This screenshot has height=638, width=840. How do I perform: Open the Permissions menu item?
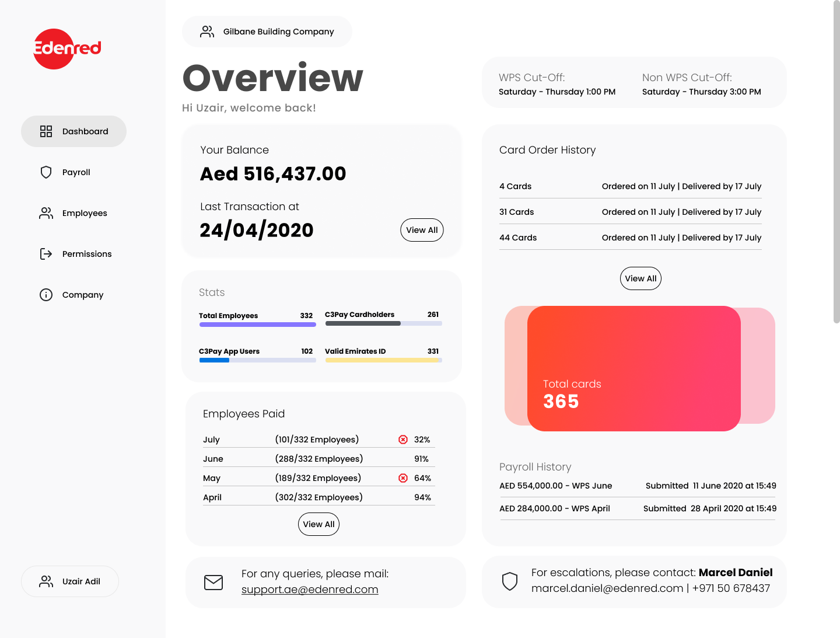[86, 254]
